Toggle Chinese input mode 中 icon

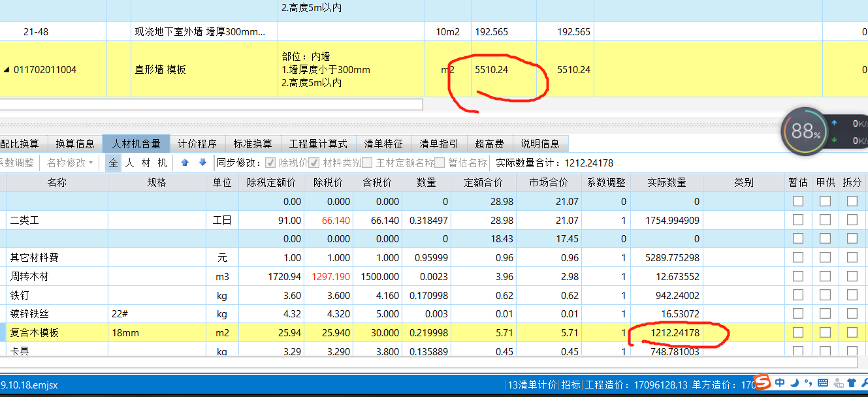(780, 383)
